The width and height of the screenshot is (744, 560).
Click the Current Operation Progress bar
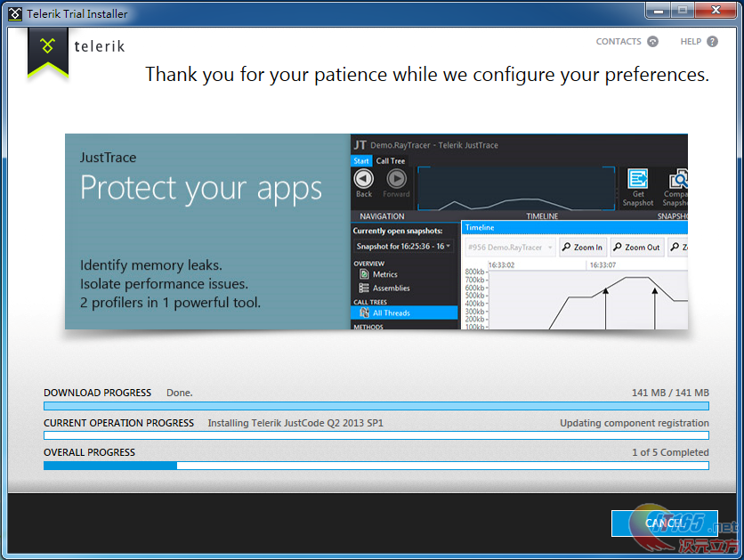(x=376, y=435)
